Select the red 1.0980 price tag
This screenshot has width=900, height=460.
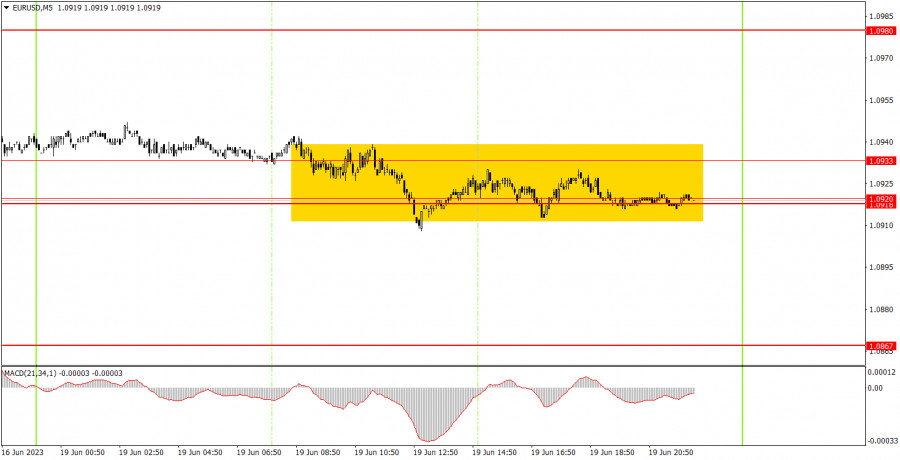(883, 30)
